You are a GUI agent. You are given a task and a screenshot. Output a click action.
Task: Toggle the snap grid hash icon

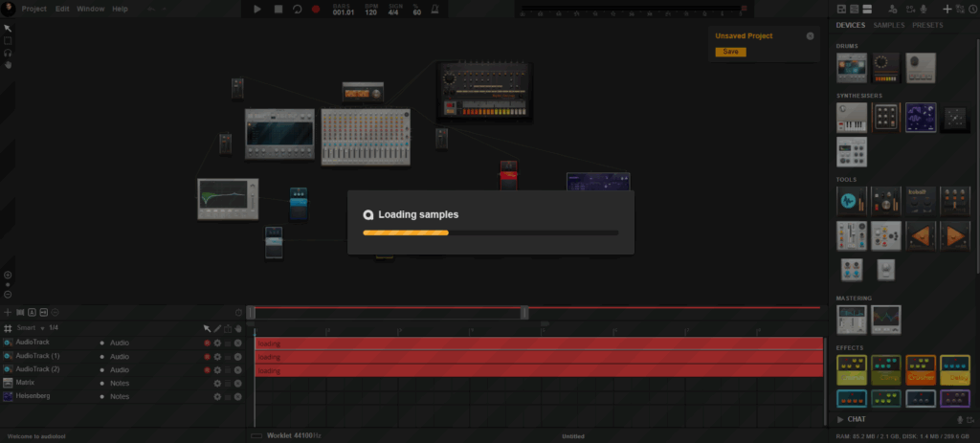(x=8, y=328)
